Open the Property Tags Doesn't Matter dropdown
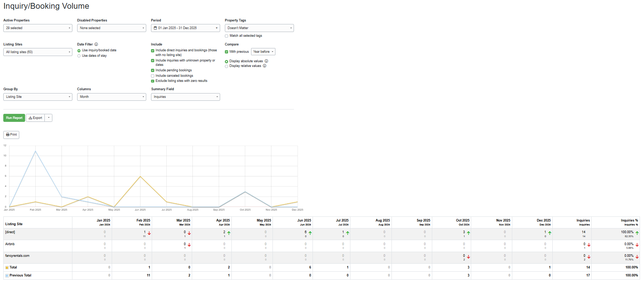The image size is (644, 283). 259,28
